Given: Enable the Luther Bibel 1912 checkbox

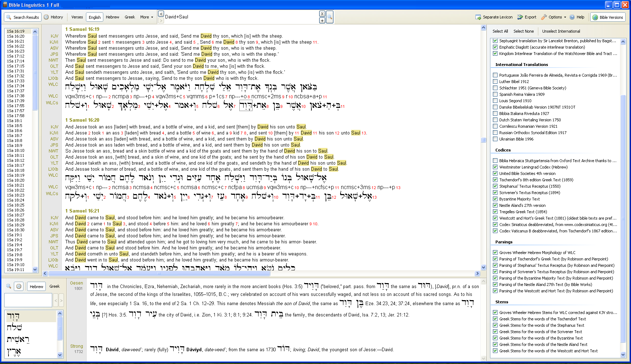Looking at the screenshot, I should [x=495, y=82].
